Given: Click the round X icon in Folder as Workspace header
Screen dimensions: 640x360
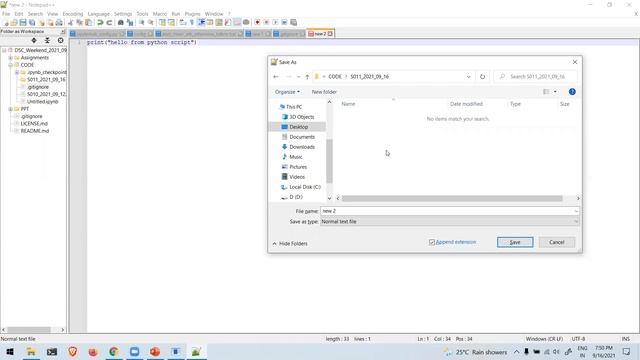Looking at the screenshot, I should [x=60, y=40].
